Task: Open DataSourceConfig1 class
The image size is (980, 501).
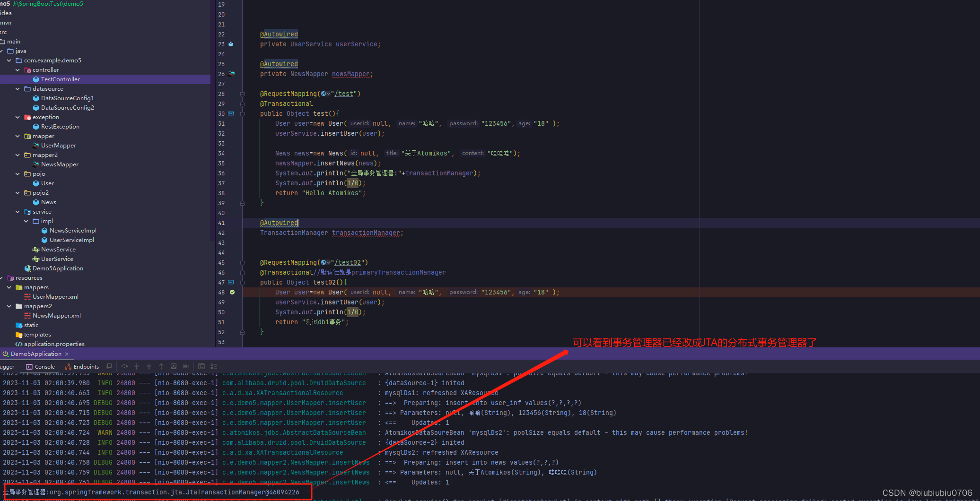Action: pos(67,98)
